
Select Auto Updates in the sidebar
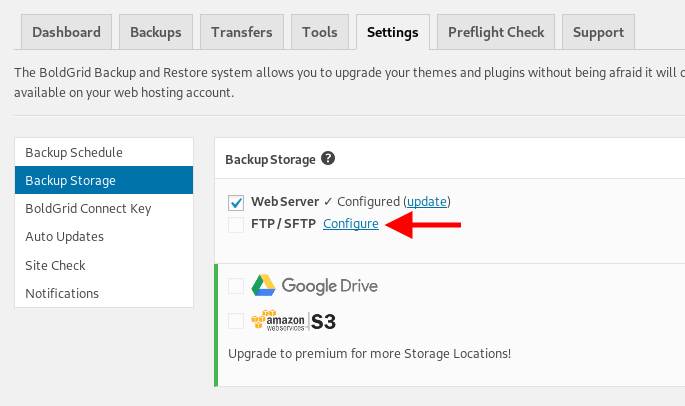104,236
